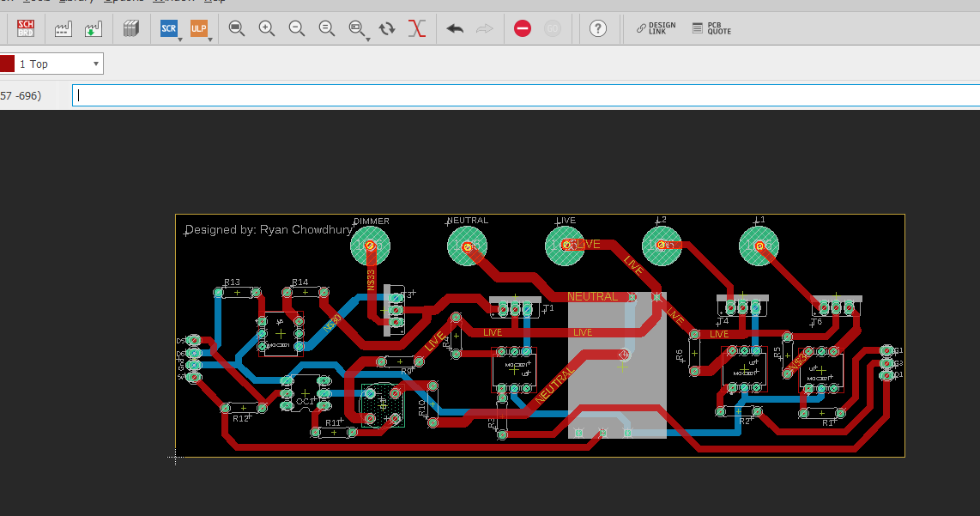
Task: Click the magnifier with equals sign
Action: (327, 28)
